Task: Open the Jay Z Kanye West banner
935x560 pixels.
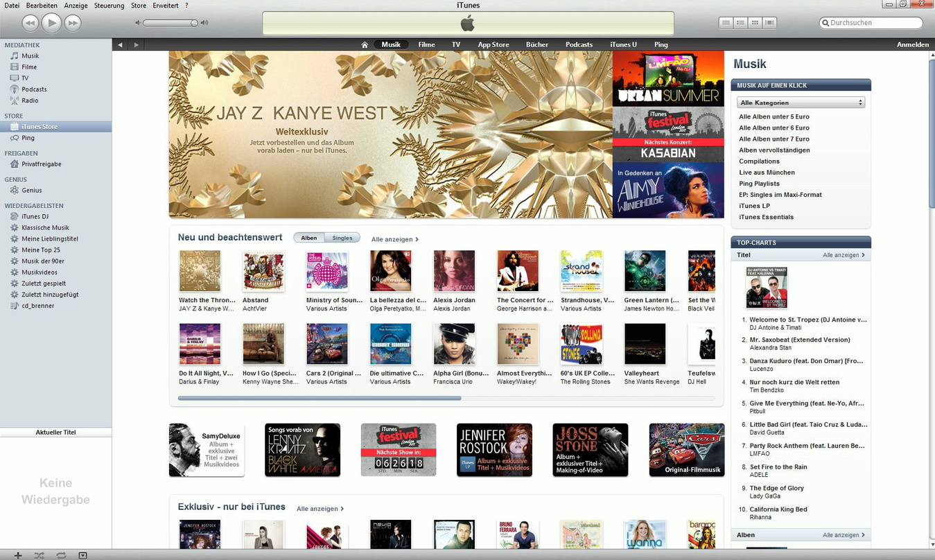Action: (390, 134)
